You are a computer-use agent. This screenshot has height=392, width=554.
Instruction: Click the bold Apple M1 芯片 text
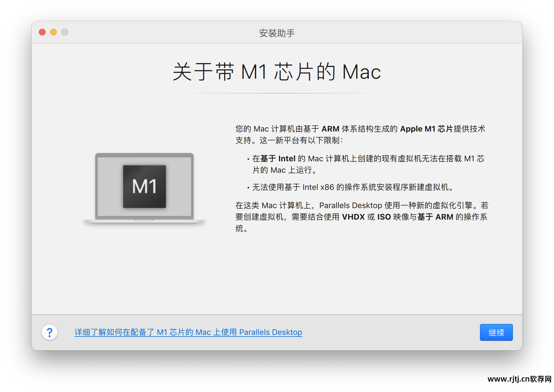pos(426,129)
